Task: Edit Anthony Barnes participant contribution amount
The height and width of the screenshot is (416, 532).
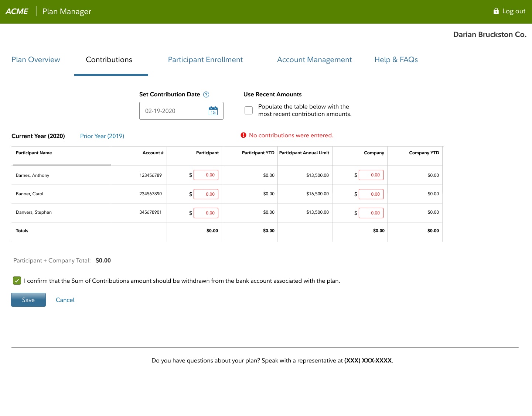Action: point(206,175)
